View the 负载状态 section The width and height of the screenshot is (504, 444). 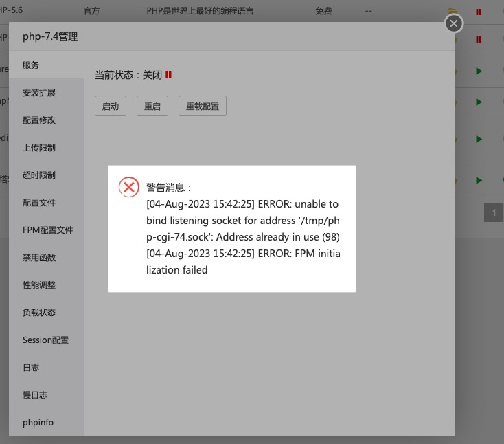(47, 313)
